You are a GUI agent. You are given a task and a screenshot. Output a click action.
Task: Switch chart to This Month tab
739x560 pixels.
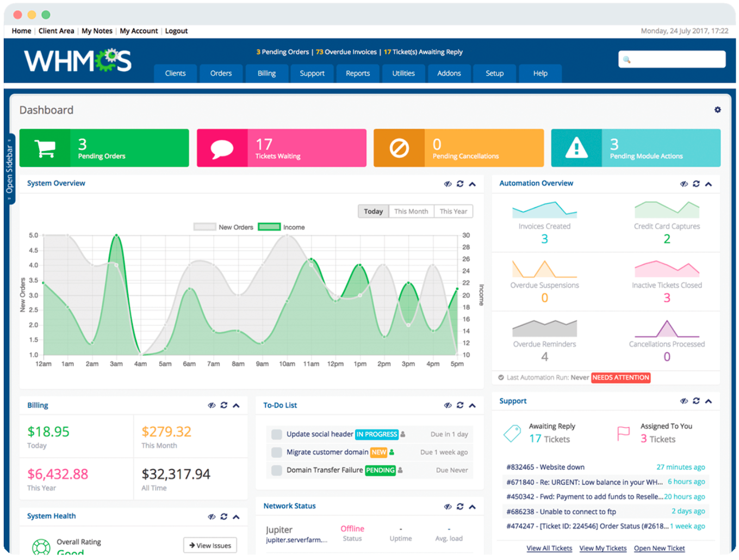coord(411,211)
